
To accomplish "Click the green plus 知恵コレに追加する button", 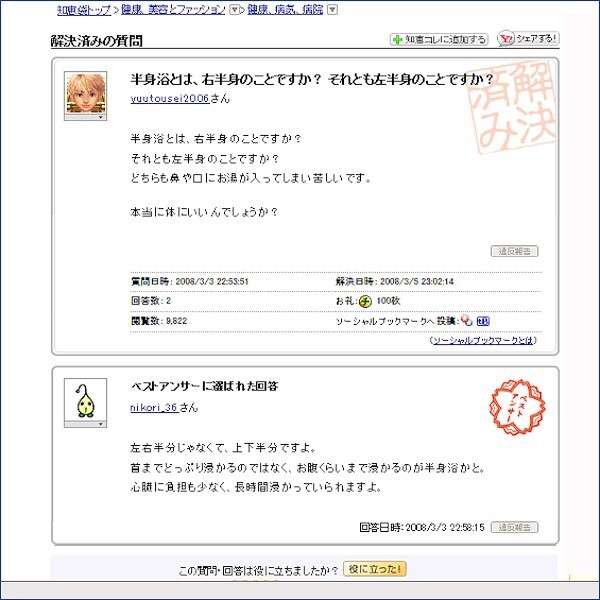I will (x=439, y=39).
